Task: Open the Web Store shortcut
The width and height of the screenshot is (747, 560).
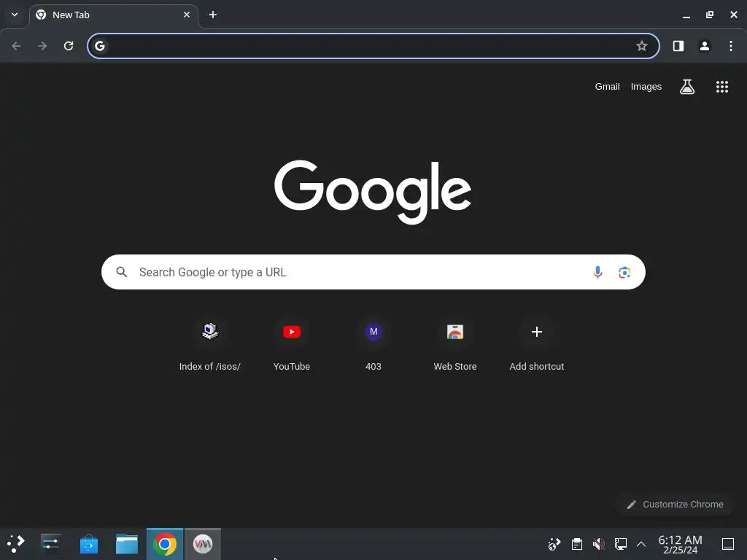Action: [x=455, y=343]
